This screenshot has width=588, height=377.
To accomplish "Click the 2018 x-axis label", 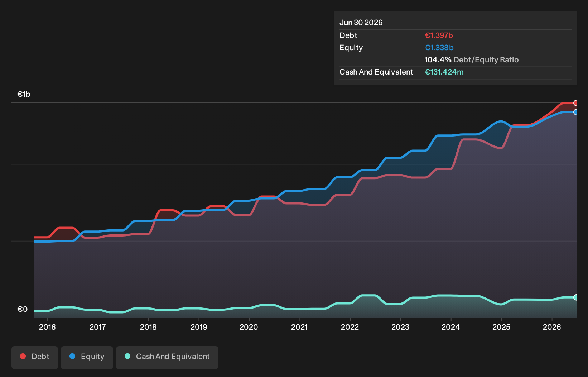I will point(148,327).
